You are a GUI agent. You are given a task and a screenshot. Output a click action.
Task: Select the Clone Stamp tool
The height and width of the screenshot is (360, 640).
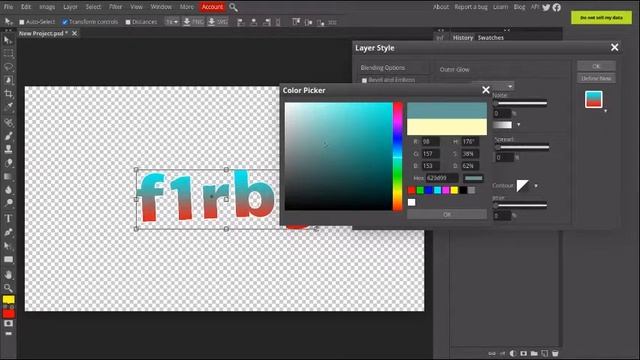(x=8, y=149)
